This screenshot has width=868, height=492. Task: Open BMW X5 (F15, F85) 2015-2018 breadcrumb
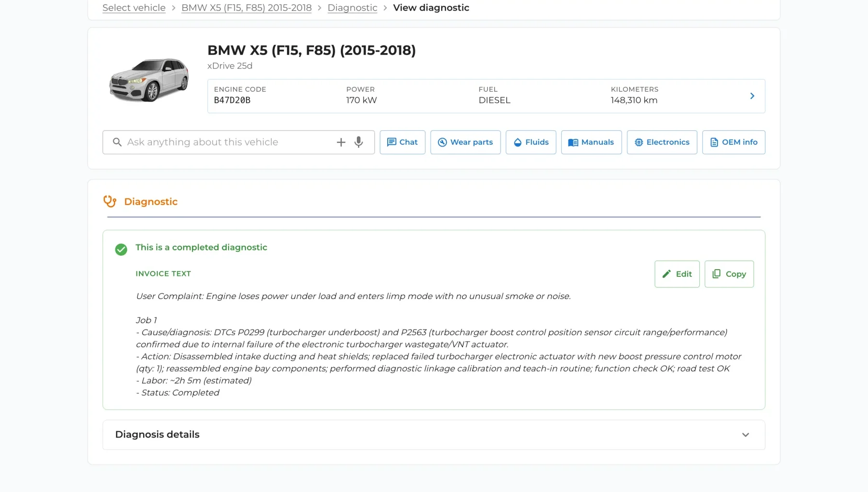246,8
